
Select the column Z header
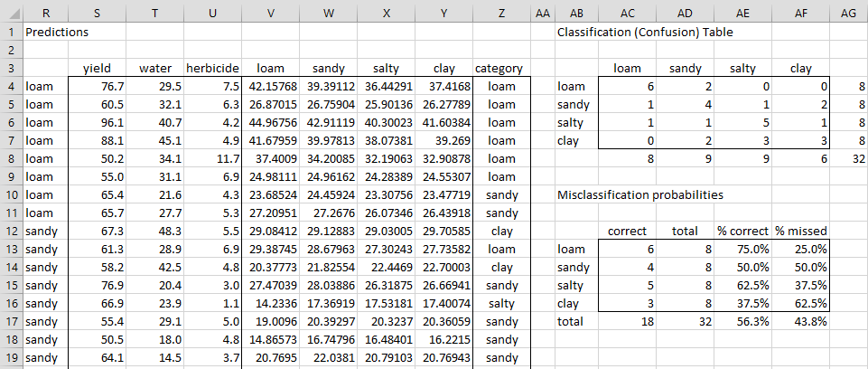(x=501, y=14)
